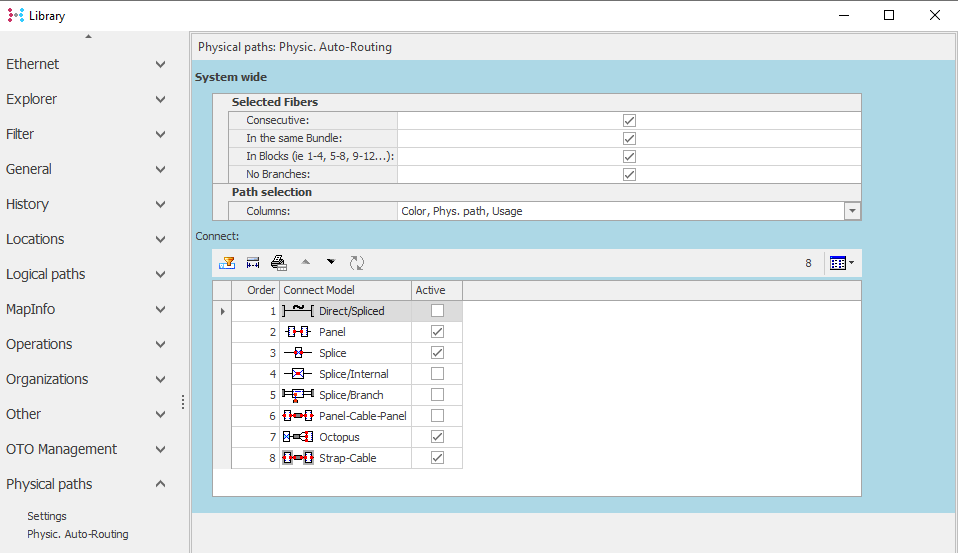Disable Active for Strap-Cable row
Image resolution: width=958 pixels, height=553 pixels.
click(437, 458)
